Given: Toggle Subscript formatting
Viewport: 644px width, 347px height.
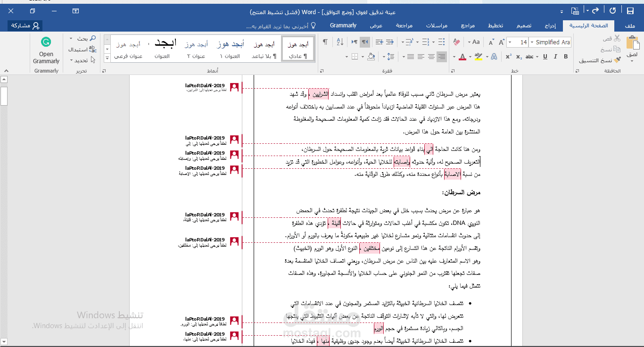Looking at the screenshot, I should 519,57.
